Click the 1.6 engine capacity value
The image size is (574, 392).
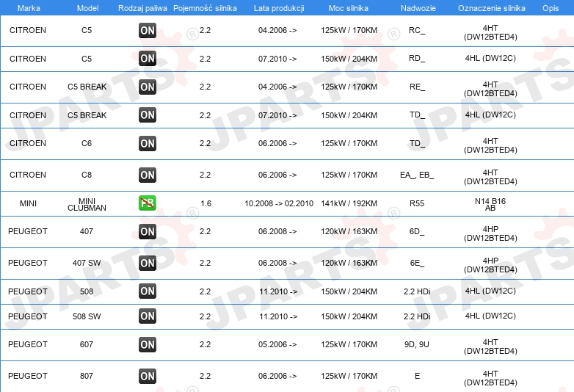click(206, 203)
